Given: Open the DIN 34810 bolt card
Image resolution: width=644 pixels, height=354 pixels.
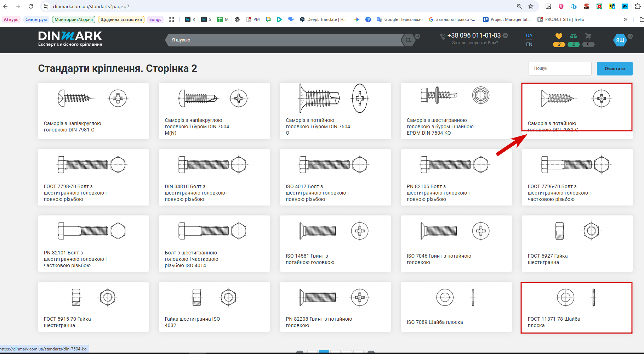Looking at the screenshot, I should (x=214, y=177).
